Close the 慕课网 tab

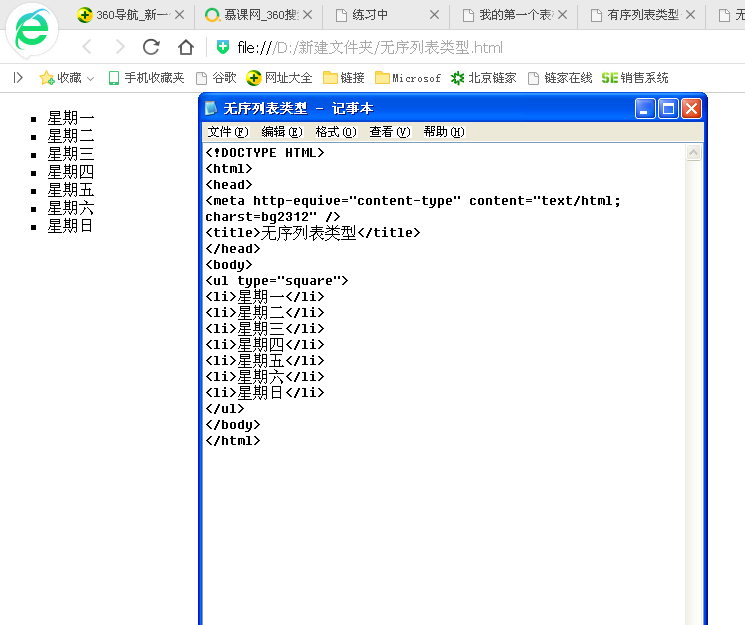click(307, 15)
